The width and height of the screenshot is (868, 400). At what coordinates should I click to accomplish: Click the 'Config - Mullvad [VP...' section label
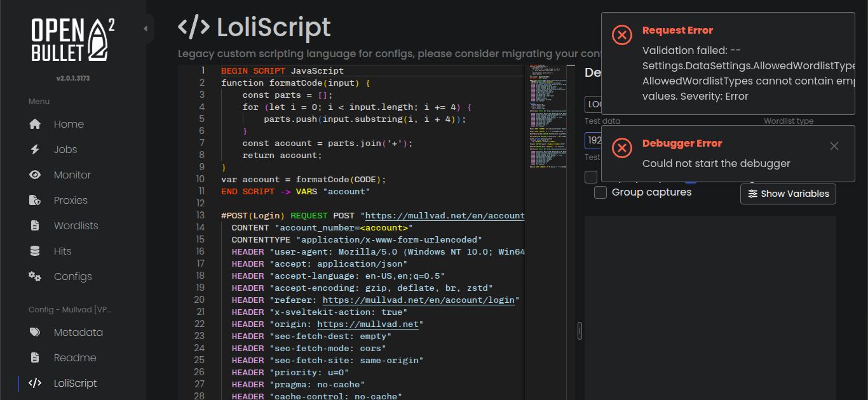71,310
